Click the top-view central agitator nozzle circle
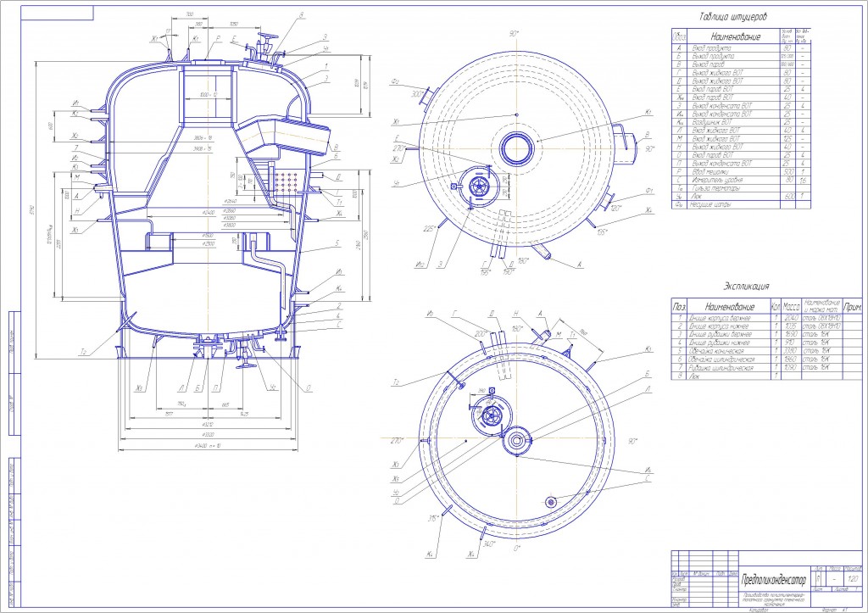This screenshot has width=868, height=613. [x=517, y=148]
